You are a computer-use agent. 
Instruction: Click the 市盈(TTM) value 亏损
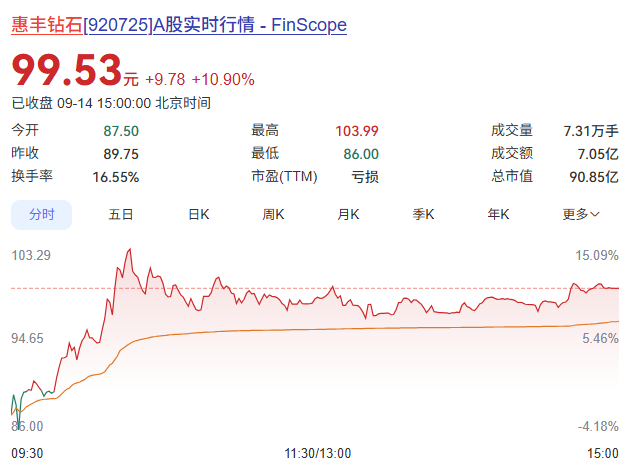click(x=365, y=177)
